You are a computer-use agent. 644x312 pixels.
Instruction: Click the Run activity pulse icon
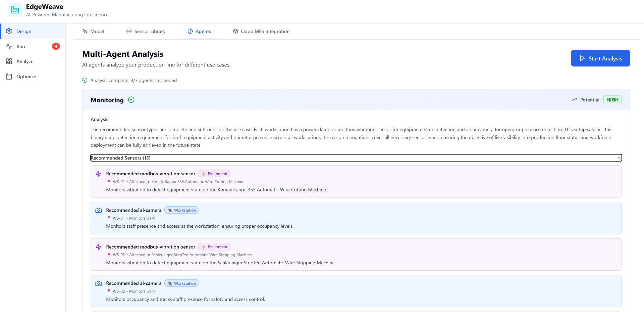click(9, 46)
